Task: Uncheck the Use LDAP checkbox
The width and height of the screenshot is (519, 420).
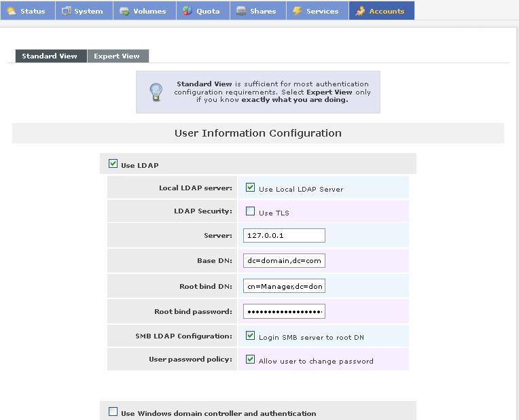Action: point(113,164)
